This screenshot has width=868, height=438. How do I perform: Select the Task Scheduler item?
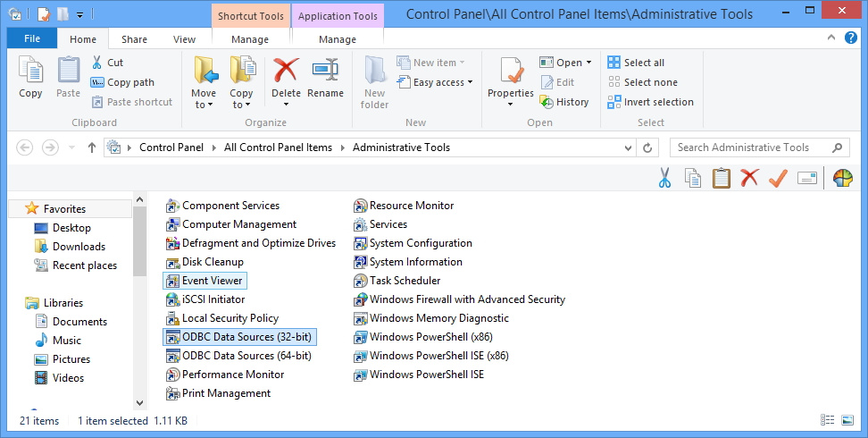405,281
